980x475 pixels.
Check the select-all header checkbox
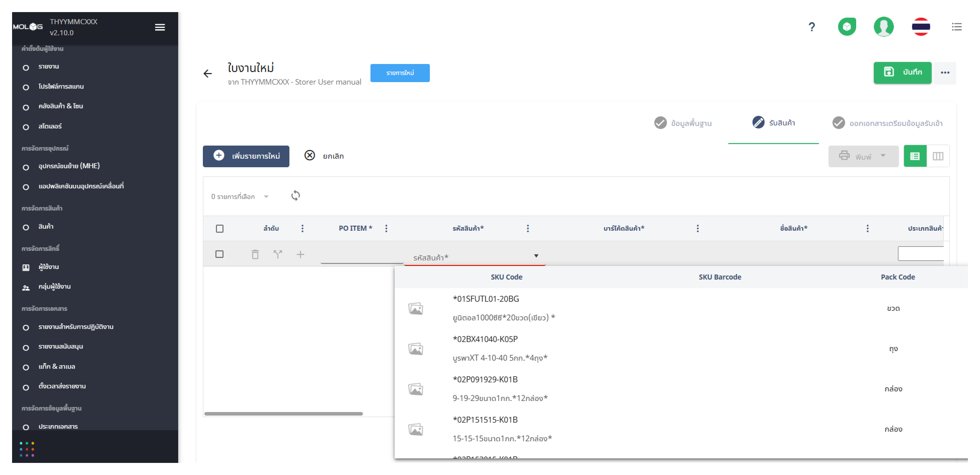click(x=219, y=228)
